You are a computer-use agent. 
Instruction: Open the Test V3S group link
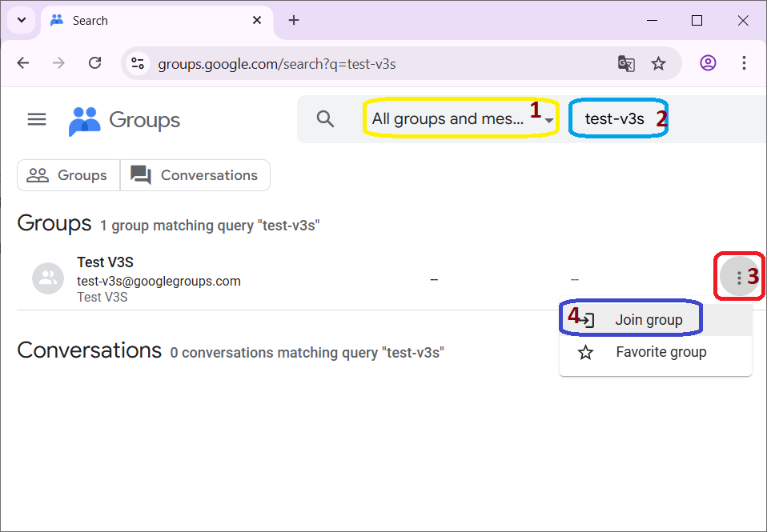106,262
